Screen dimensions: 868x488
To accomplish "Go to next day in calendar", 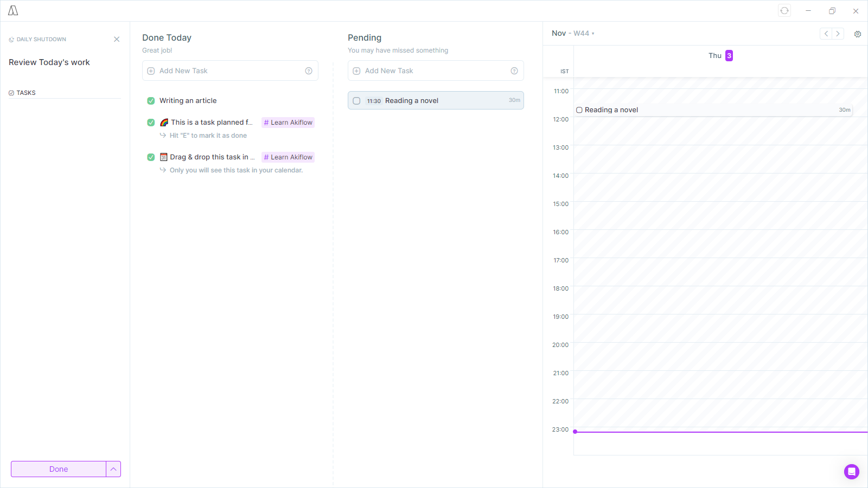I will click(838, 34).
